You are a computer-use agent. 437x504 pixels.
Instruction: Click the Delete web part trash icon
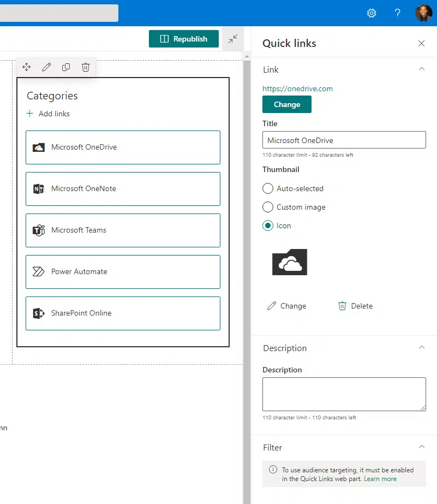pos(86,67)
